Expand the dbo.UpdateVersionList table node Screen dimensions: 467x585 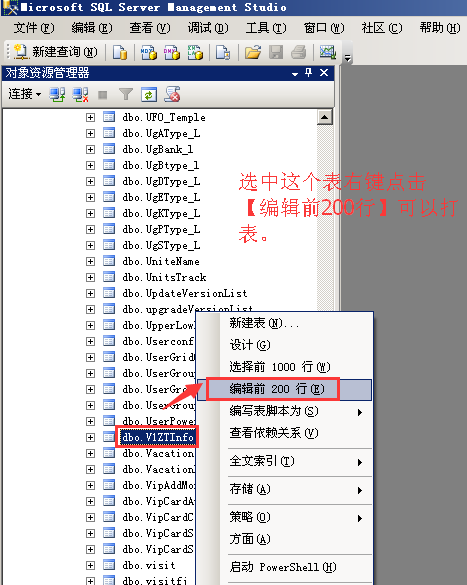pyautogui.click(x=90, y=294)
